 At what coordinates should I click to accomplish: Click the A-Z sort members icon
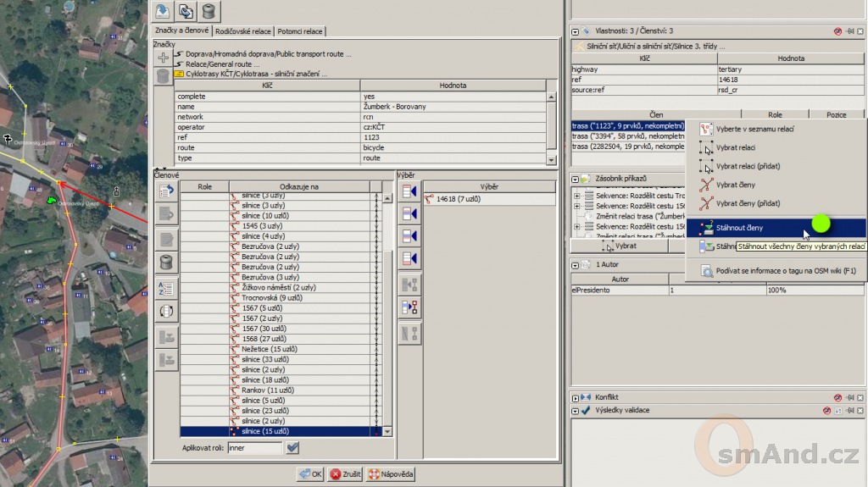pos(166,288)
